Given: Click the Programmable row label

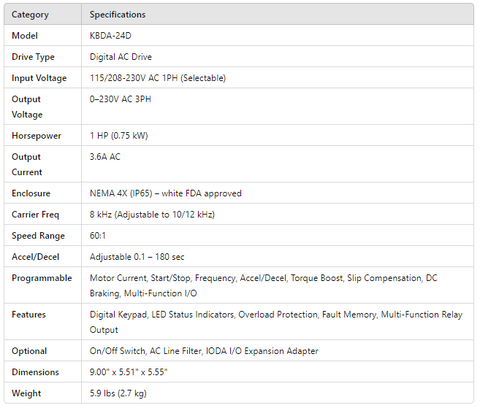Looking at the screenshot, I should coord(42,278).
